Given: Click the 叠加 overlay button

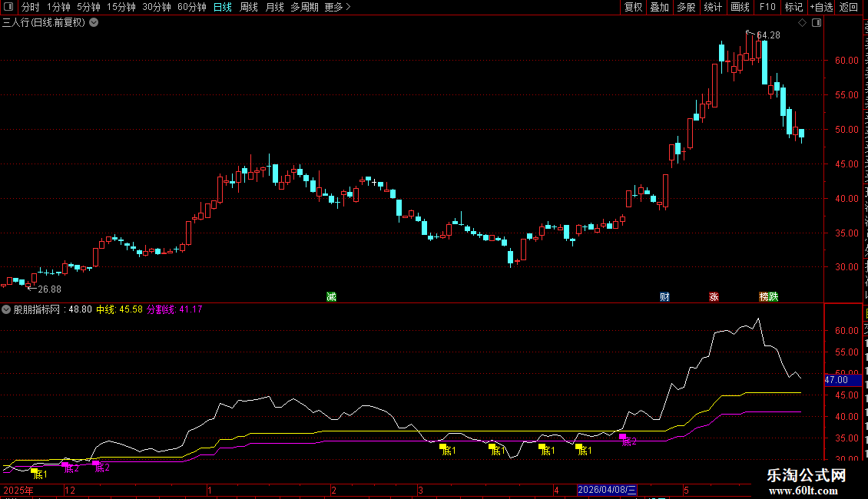Looking at the screenshot, I should 659,7.
